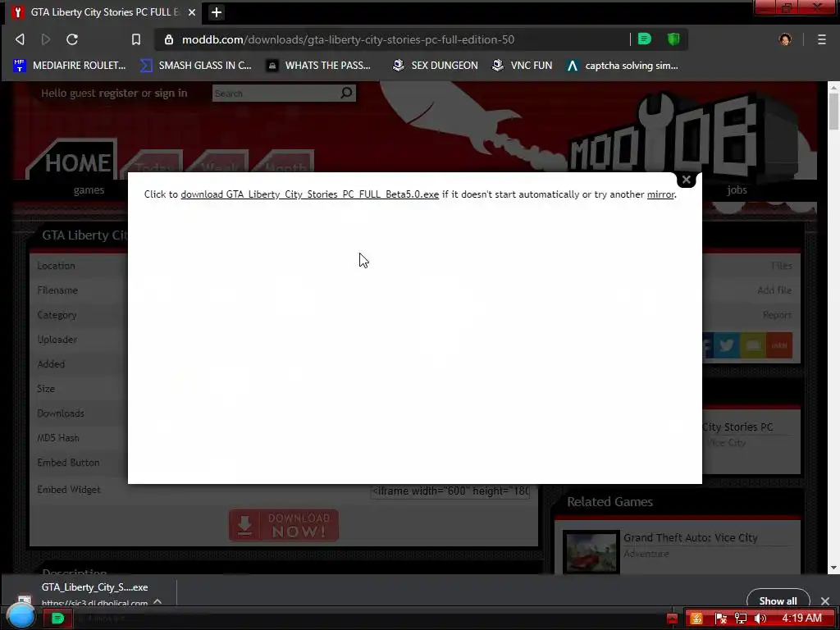Open the games menu item
The image size is (840, 630).
(x=89, y=190)
